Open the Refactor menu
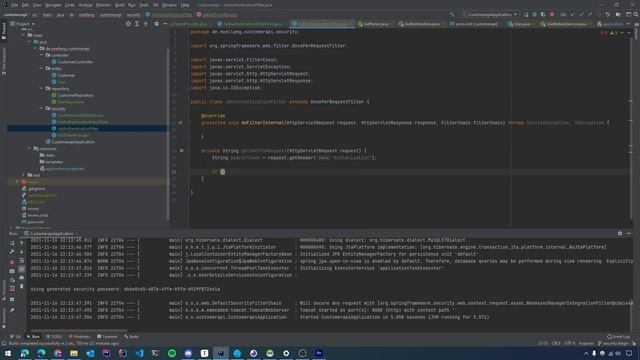Viewport: 640px width, 360px height. tap(103, 5)
